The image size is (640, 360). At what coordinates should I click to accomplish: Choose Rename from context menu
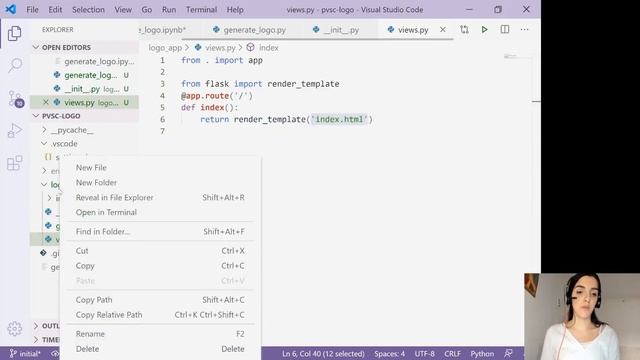pyautogui.click(x=160, y=334)
